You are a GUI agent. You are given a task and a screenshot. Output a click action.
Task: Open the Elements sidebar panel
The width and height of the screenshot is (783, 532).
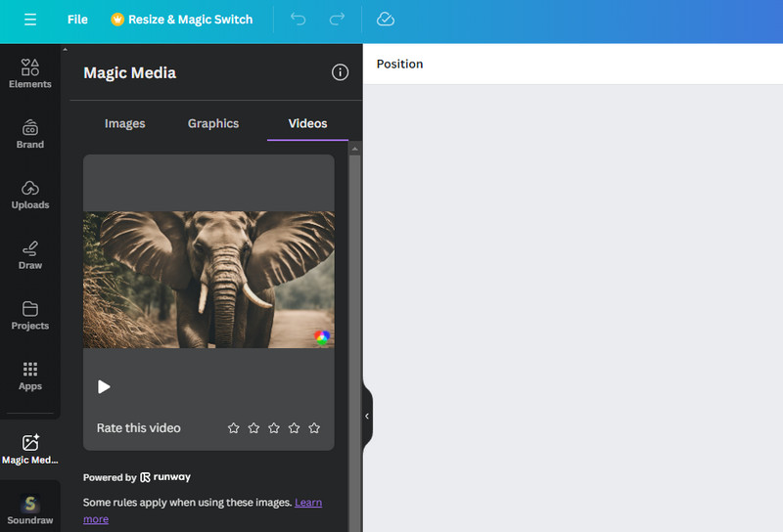[30, 73]
